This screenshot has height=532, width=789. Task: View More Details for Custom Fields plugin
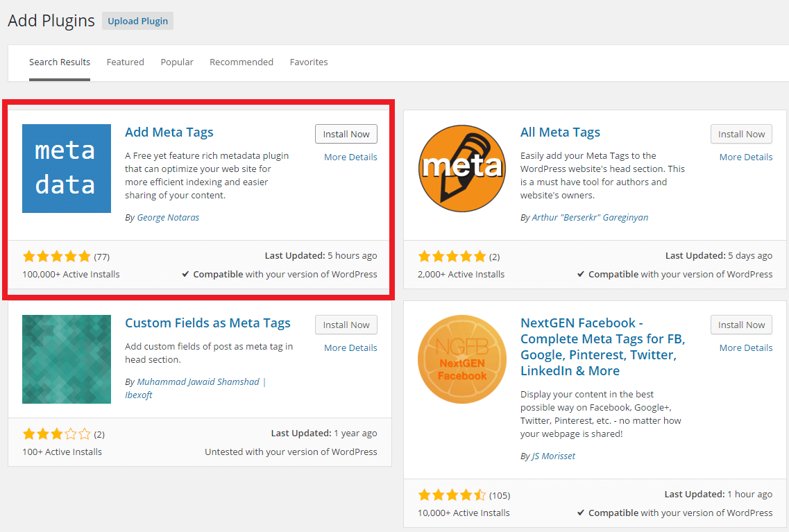click(x=350, y=347)
